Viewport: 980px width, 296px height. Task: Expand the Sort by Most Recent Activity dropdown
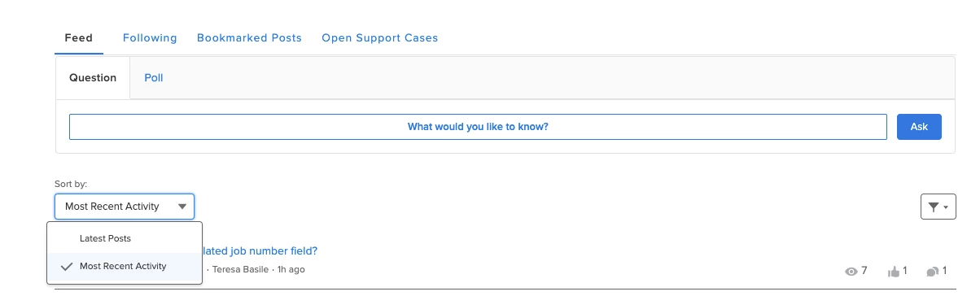125,207
